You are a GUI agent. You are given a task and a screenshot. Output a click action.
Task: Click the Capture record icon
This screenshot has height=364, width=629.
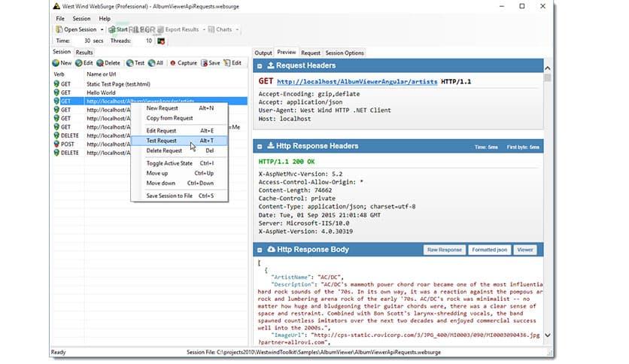(172, 63)
